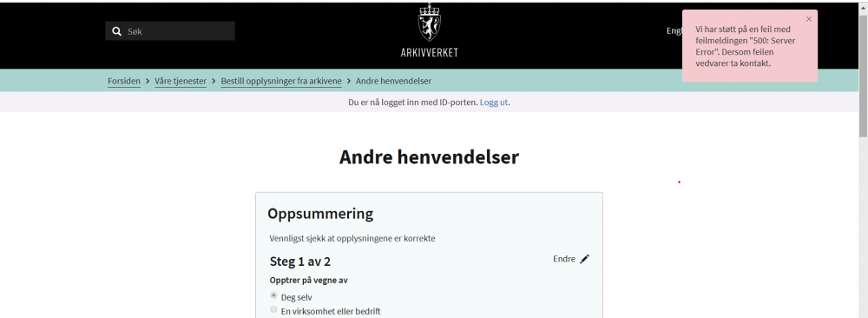Image resolution: width=868 pixels, height=318 pixels.
Task: Open the Arkivverket logo home link
Action: click(429, 30)
